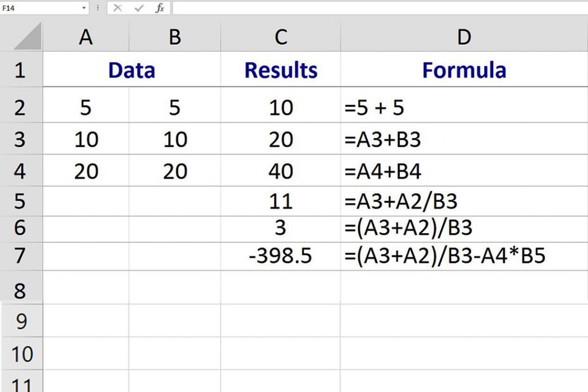Click the Name Box showing F14
Viewport: 588px width, 392px height.
coord(39,8)
